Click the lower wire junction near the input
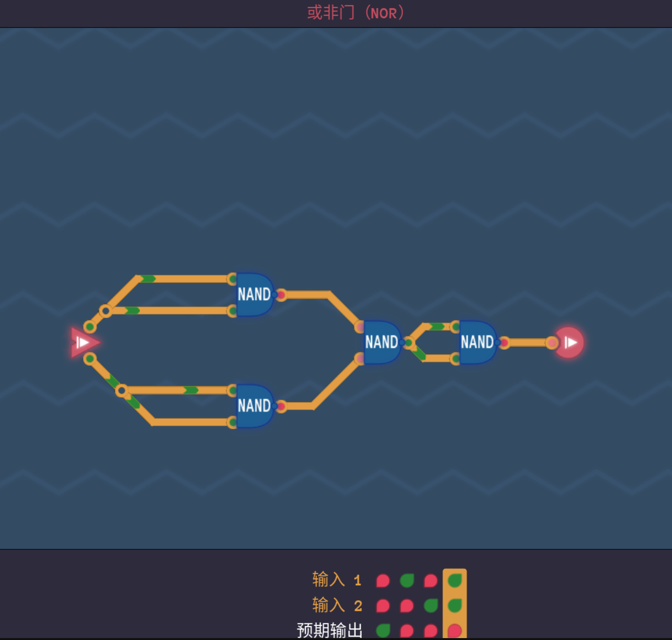The height and width of the screenshot is (640, 672). click(122, 391)
